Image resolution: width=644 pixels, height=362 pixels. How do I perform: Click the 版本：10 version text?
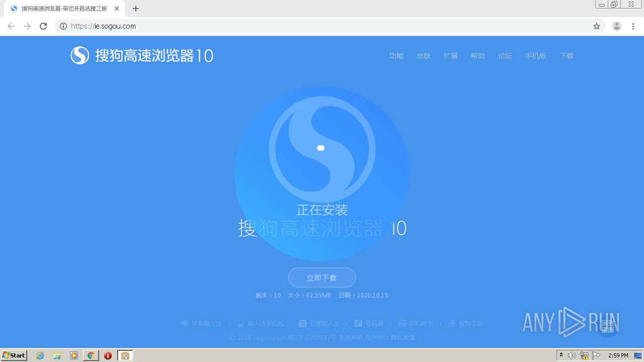tap(268, 296)
